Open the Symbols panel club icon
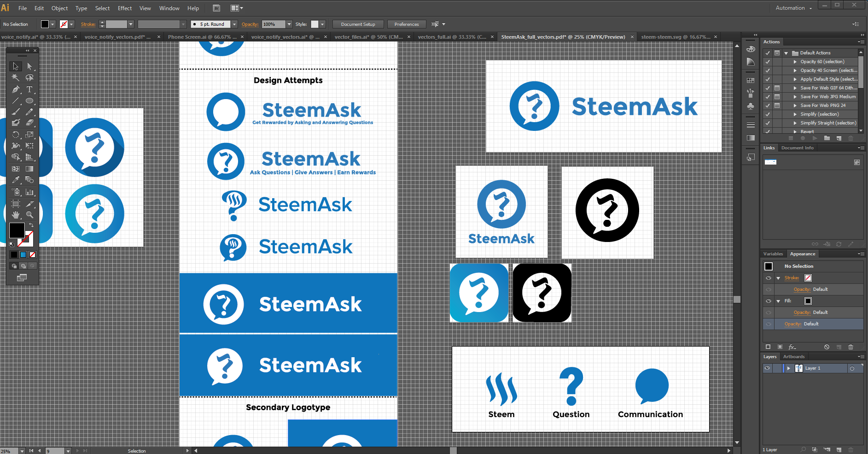This screenshot has width=868, height=454. (x=751, y=106)
